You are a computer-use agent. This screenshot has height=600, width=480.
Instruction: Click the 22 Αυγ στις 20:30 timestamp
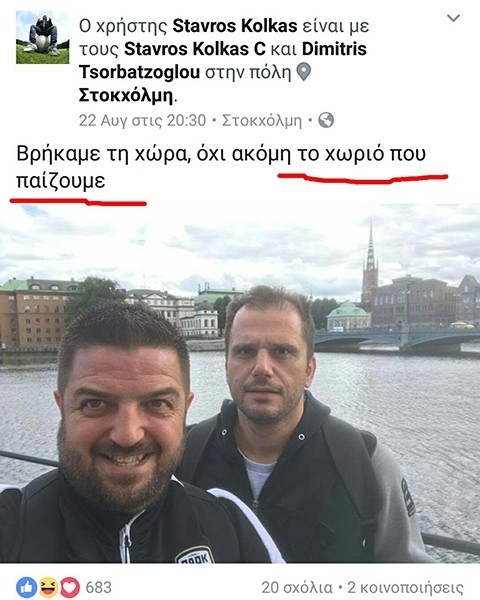(x=142, y=121)
